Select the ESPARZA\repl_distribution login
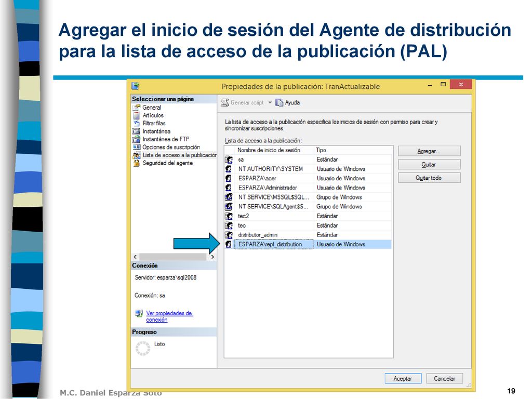Screen dimensions: 532x399 pyautogui.click(x=270, y=244)
